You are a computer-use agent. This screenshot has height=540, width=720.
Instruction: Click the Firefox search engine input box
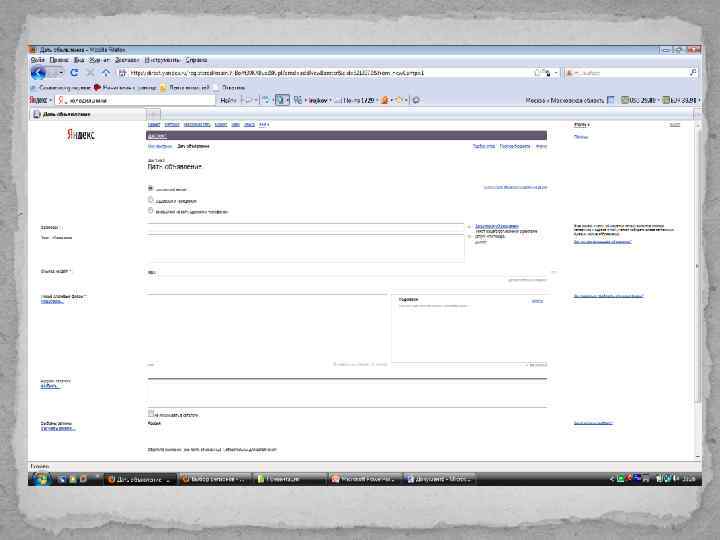tap(629, 73)
